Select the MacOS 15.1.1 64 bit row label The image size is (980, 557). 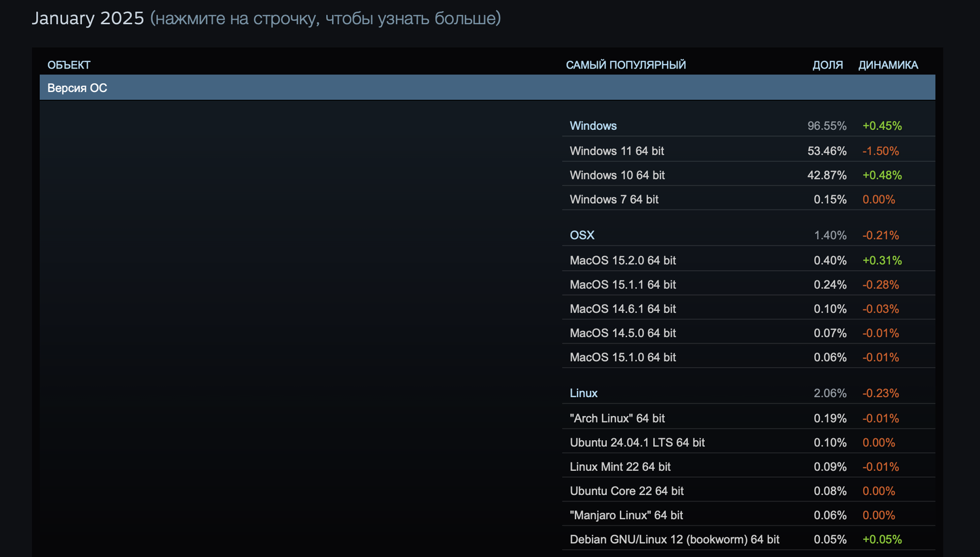tap(623, 284)
